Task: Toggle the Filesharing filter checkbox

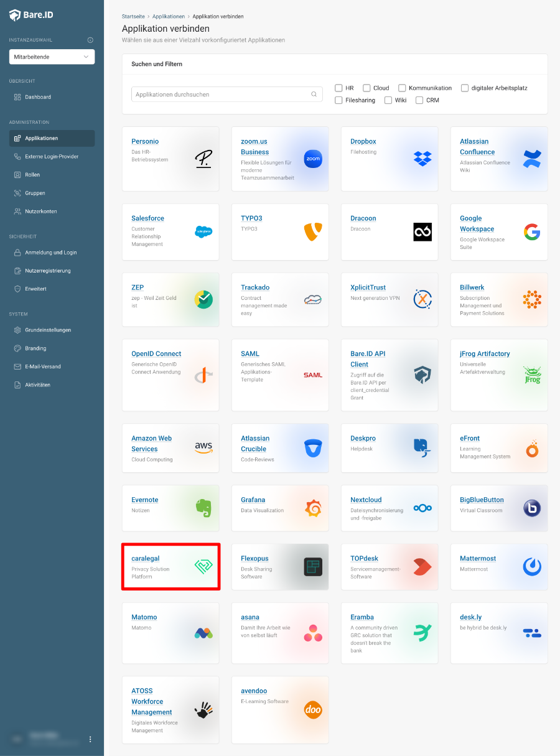Action: coord(338,100)
